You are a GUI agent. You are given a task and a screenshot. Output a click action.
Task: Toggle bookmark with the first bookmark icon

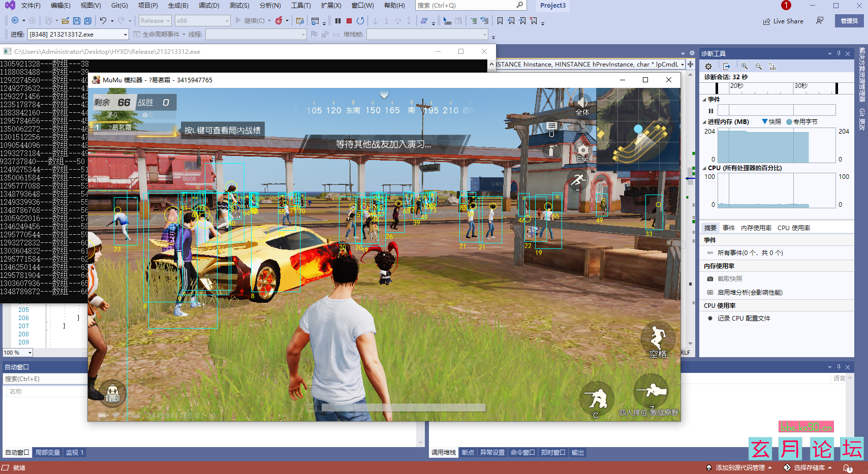point(500,21)
